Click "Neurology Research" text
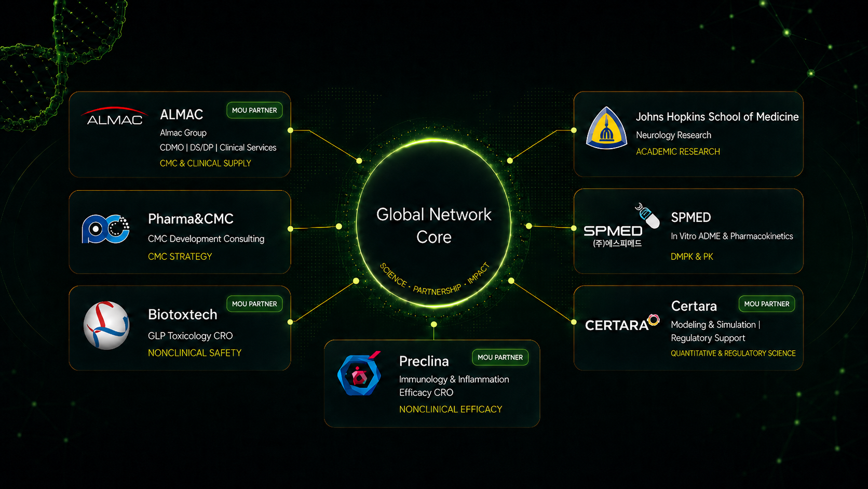This screenshot has height=489, width=868. (674, 135)
